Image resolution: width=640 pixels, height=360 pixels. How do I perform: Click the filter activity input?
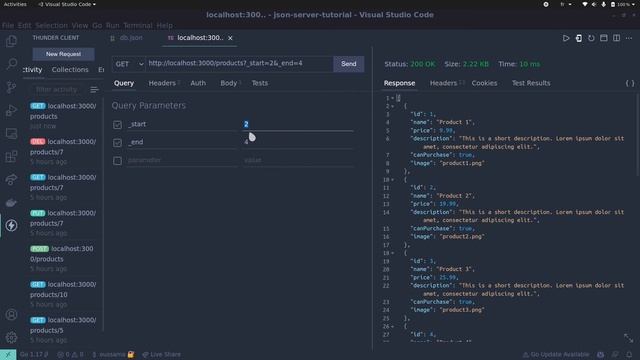(58, 89)
